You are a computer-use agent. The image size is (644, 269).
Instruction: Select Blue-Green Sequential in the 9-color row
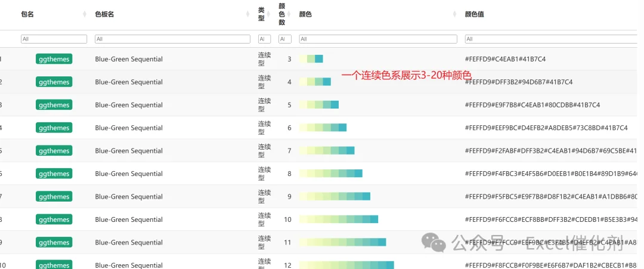coord(129,197)
